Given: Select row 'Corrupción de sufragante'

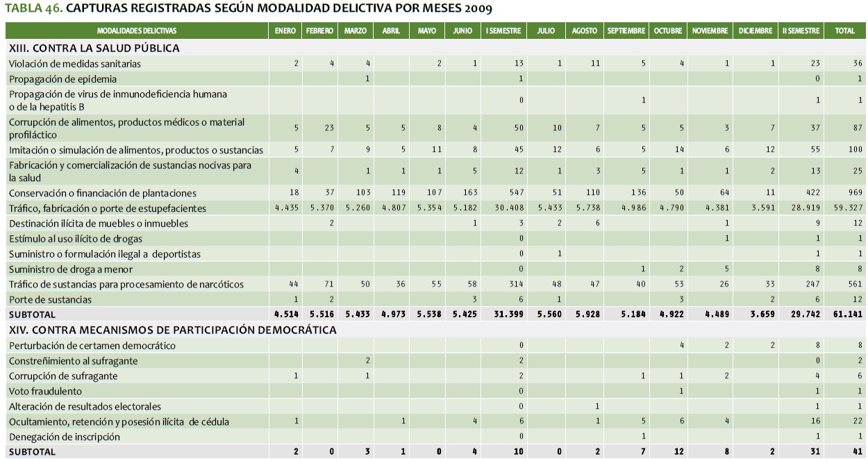Looking at the screenshot, I should coord(435,376).
